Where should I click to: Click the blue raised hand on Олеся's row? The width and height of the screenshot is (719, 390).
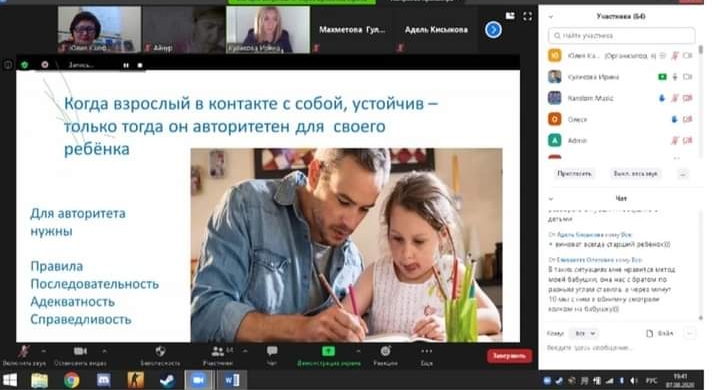pyautogui.click(x=674, y=119)
